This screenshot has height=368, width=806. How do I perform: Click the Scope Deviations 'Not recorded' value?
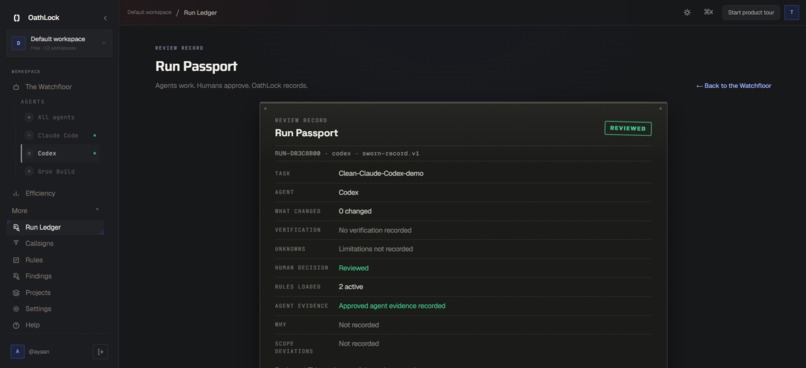[x=359, y=343]
